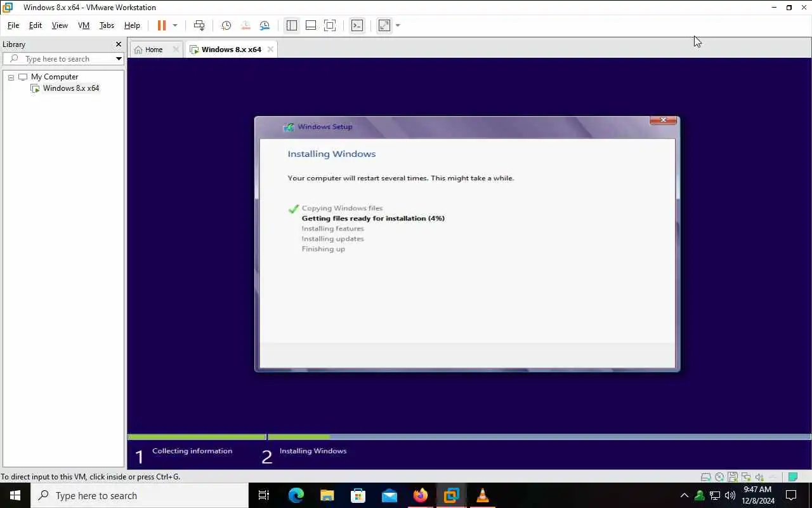Viewport: 812px width, 508px height.
Task: Click the Installing Windows heading text
Action: (x=331, y=154)
